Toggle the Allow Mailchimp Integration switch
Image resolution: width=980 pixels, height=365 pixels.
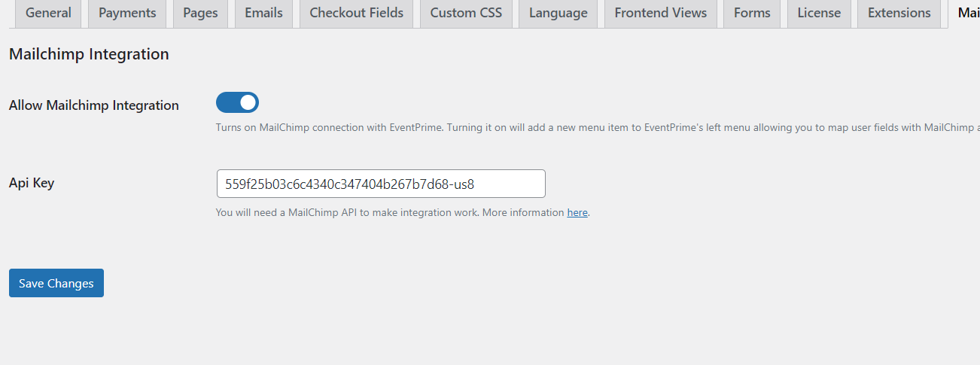coord(237,102)
